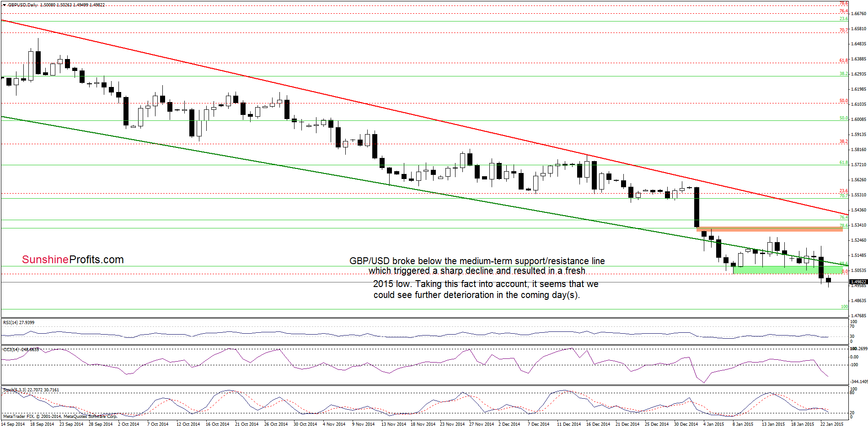Click the 7 Oct 2014 date label

[x=158, y=424]
